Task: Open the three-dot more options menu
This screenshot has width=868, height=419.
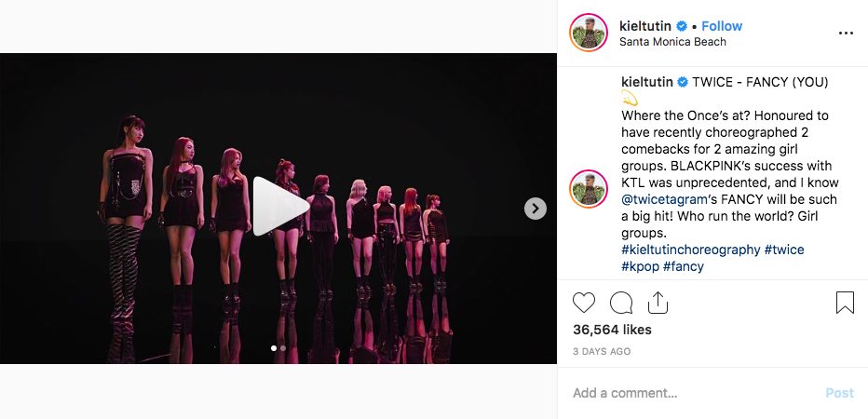Action: tap(846, 33)
